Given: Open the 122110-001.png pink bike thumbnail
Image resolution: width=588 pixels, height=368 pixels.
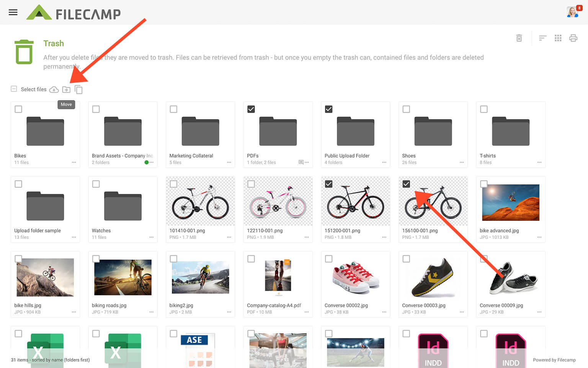Looking at the screenshot, I should click(x=278, y=201).
